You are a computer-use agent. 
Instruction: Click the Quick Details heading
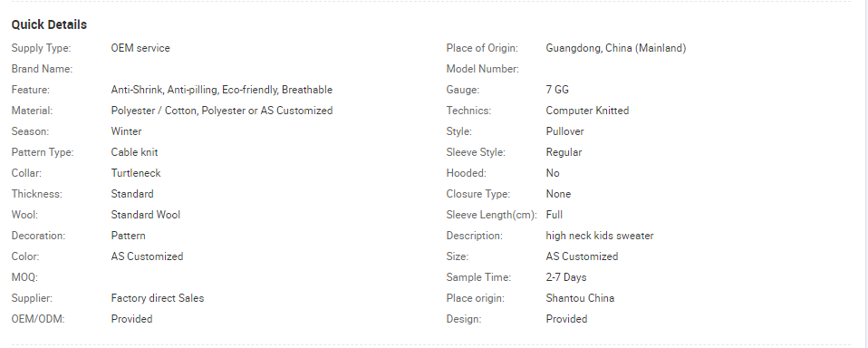click(x=49, y=24)
